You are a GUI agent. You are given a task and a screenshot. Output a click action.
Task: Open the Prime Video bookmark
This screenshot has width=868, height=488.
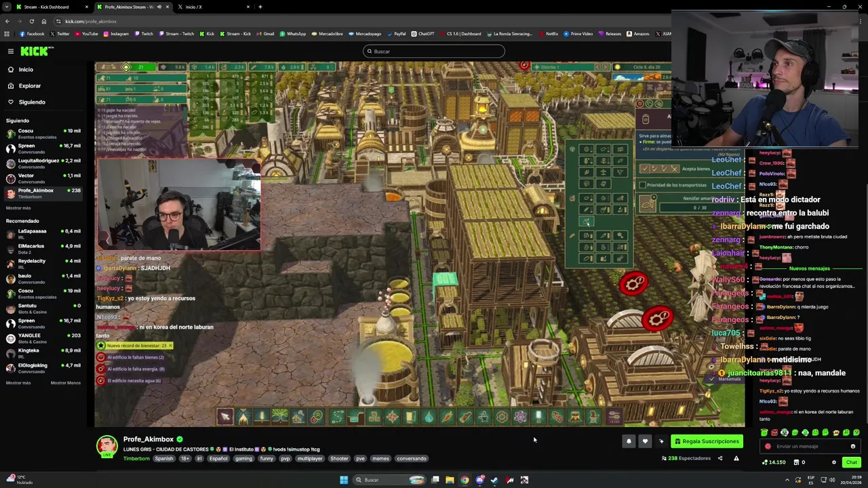pyautogui.click(x=578, y=34)
